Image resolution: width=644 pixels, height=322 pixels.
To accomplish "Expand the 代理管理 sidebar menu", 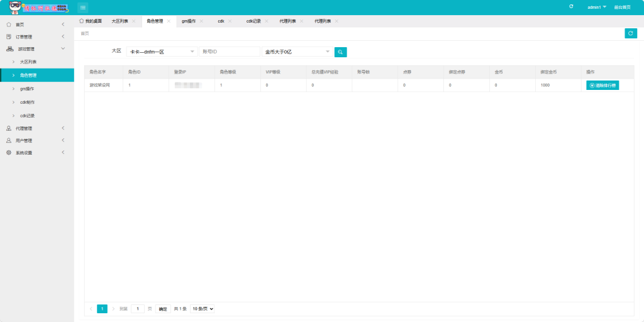I will click(63, 128).
